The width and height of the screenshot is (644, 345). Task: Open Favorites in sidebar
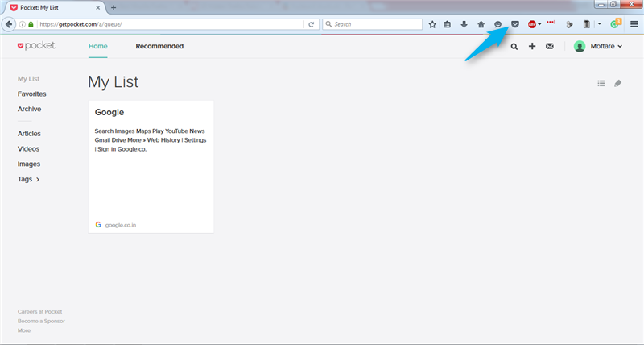31,94
